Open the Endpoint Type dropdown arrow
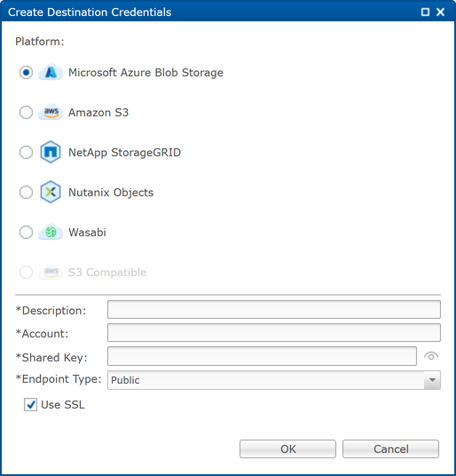Screen dimensions: 456x476 point(432,380)
